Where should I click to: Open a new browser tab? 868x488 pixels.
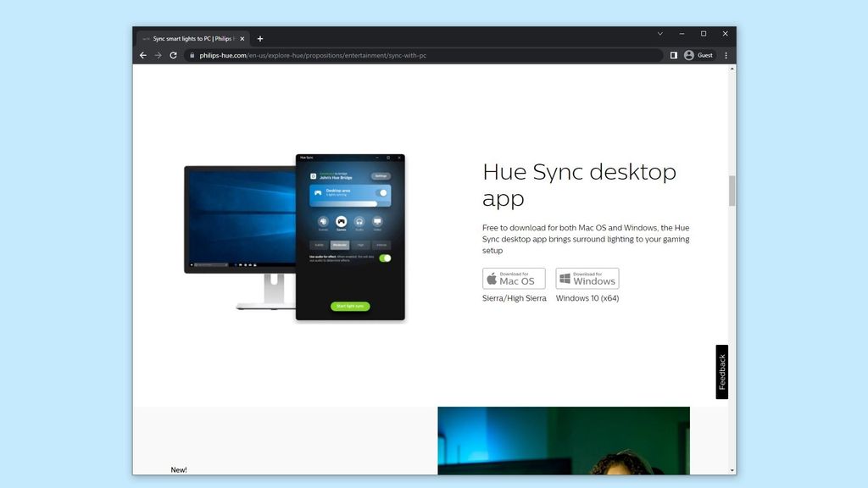click(260, 38)
